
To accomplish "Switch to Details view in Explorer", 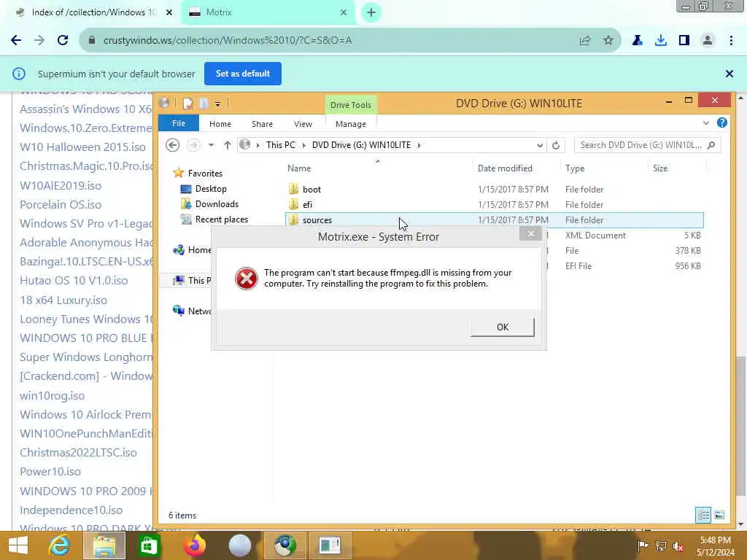I will [x=703, y=515].
